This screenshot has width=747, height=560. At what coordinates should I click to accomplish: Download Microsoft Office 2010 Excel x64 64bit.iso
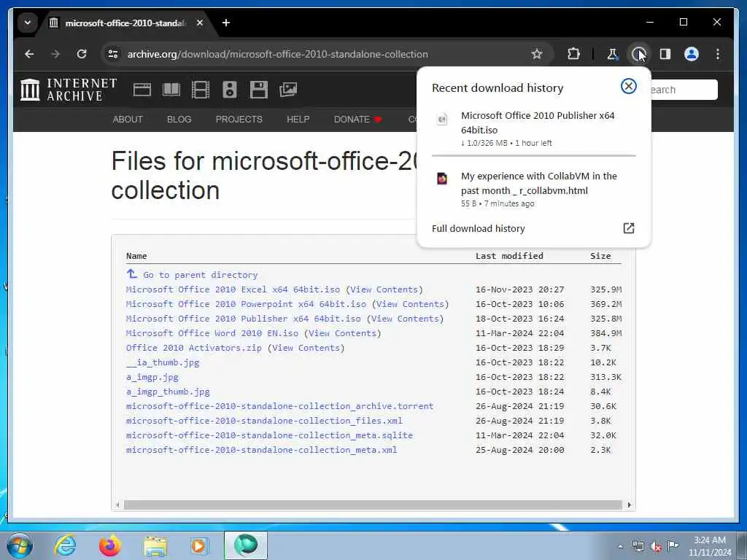click(x=233, y=289)
